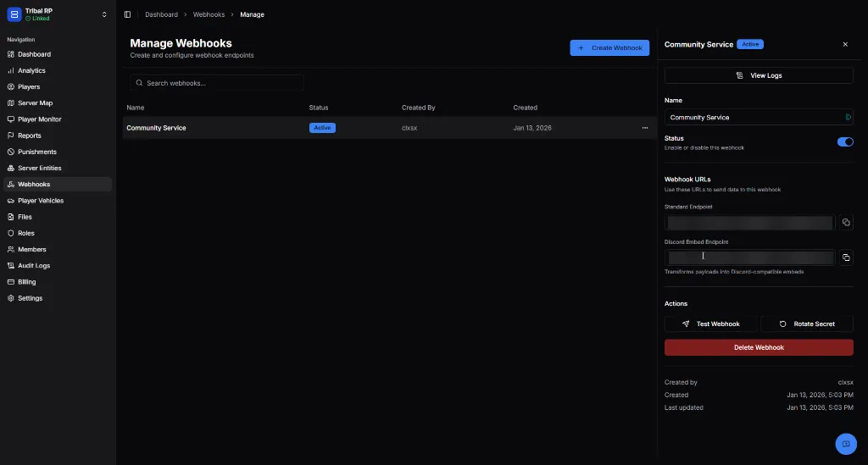The height and width of the screenshot is (465, 868).
Task: Click the Test Webhook button
Action: 711,324
